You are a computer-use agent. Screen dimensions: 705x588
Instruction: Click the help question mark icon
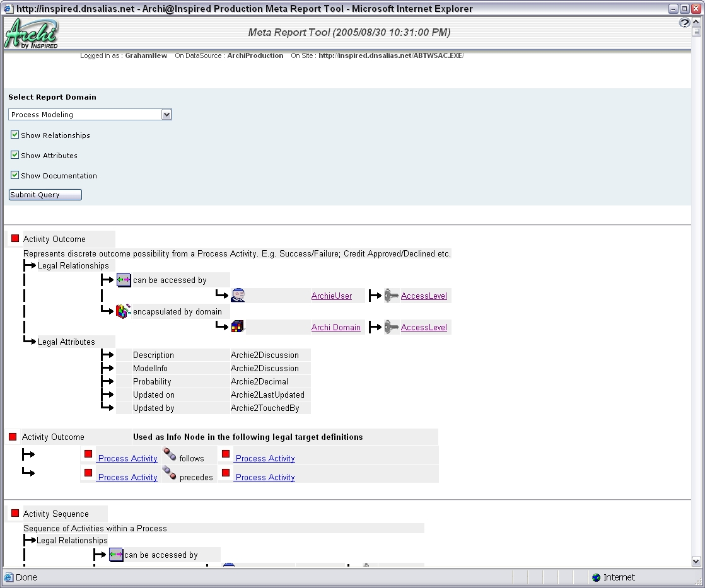point(684,23)
